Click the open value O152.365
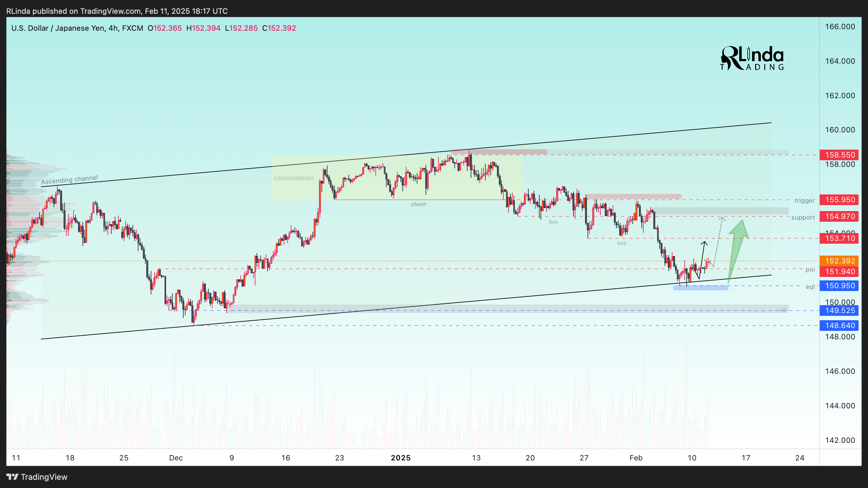 pyautogui.click(x=165, y=28)
